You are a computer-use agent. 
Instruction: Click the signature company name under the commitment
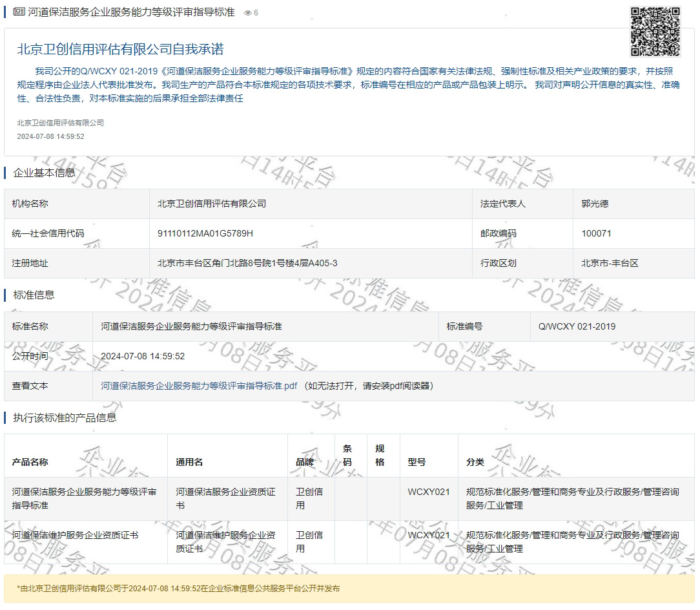click(x=60, y=123)
